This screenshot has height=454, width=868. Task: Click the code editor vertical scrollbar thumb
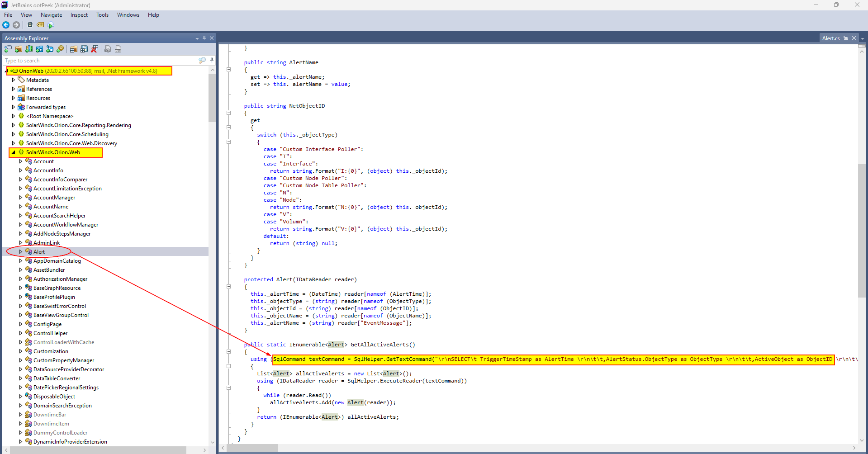(862, 231)
